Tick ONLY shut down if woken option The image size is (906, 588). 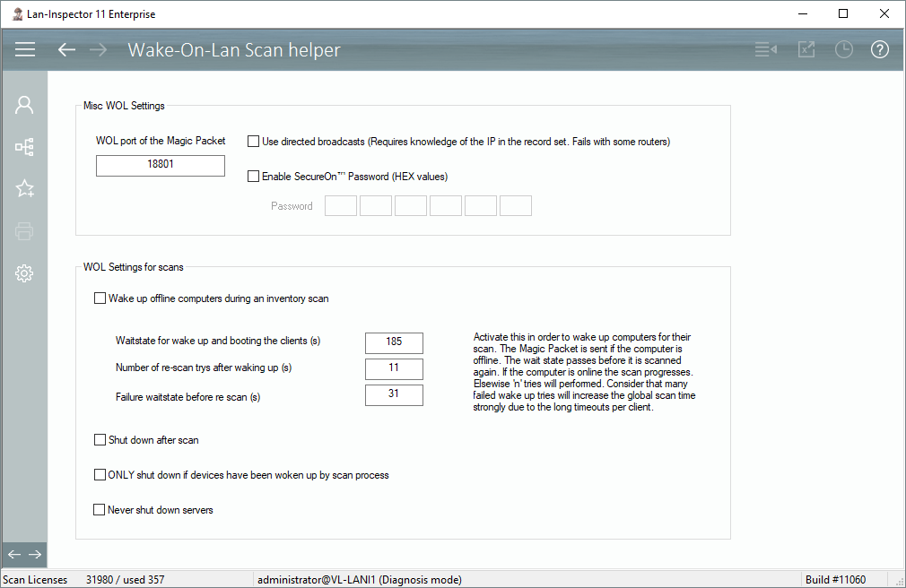coord(100,475)
